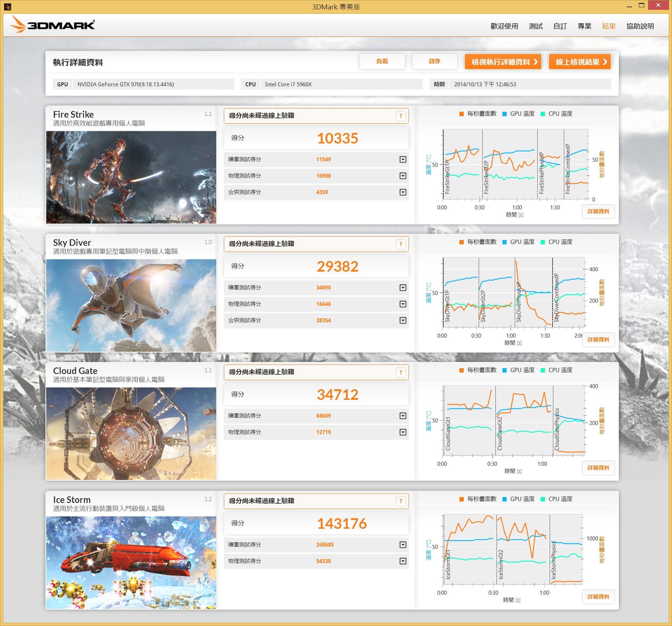The image size is (672, 626).
Task: Click the Ice Storm validation help icon
Action: (x=401, y=501)
